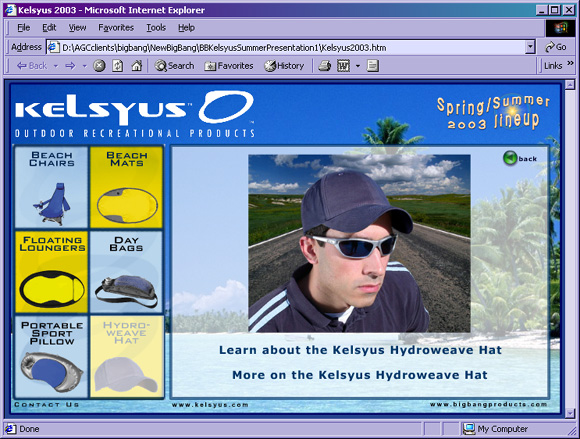This screenshot has width=580, height=439.
Task: Click the Forward navigation arrow button
Action: [x=70, y=66]
